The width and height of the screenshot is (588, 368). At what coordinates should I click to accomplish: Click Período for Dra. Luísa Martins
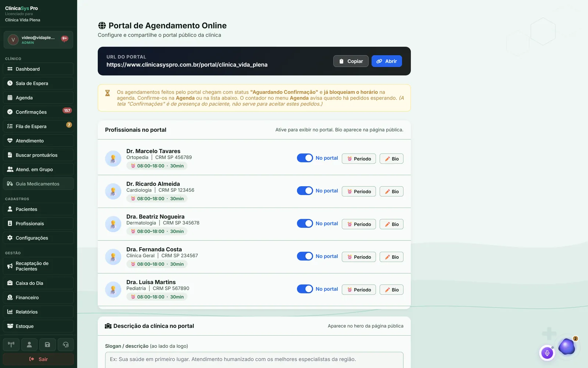point(359,290)
